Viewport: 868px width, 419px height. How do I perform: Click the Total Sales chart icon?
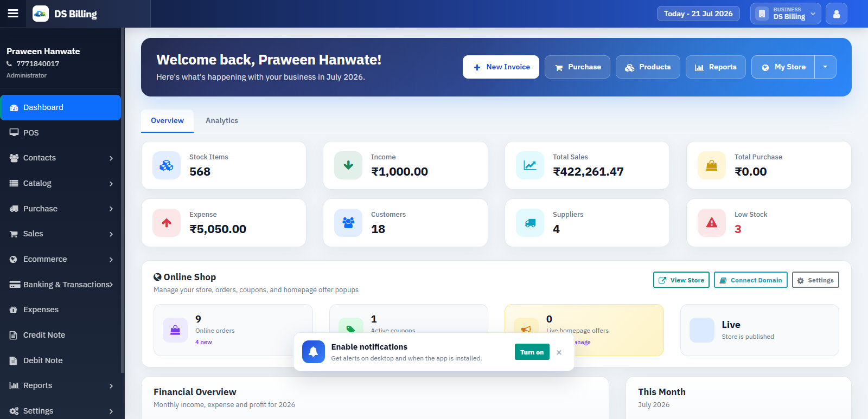pyautogui.click(x=530, y=165)
